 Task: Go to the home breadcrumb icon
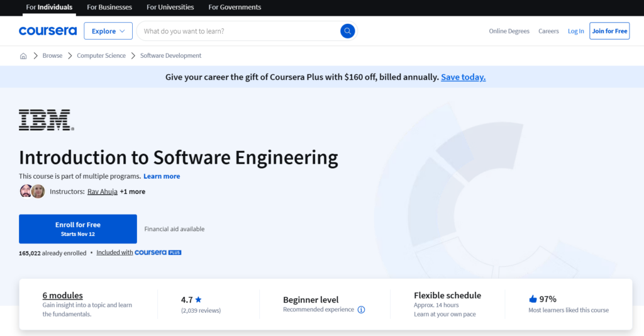click(x=23, y=56)
